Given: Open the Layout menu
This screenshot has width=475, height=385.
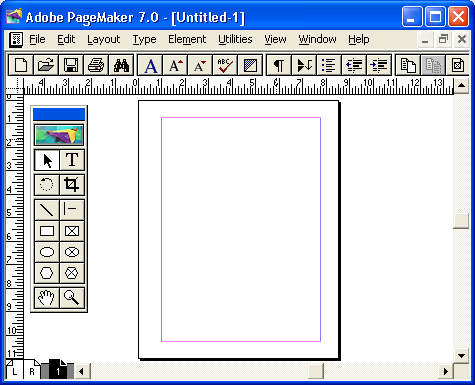Looking at the screenshot, I should pos(103,39).
